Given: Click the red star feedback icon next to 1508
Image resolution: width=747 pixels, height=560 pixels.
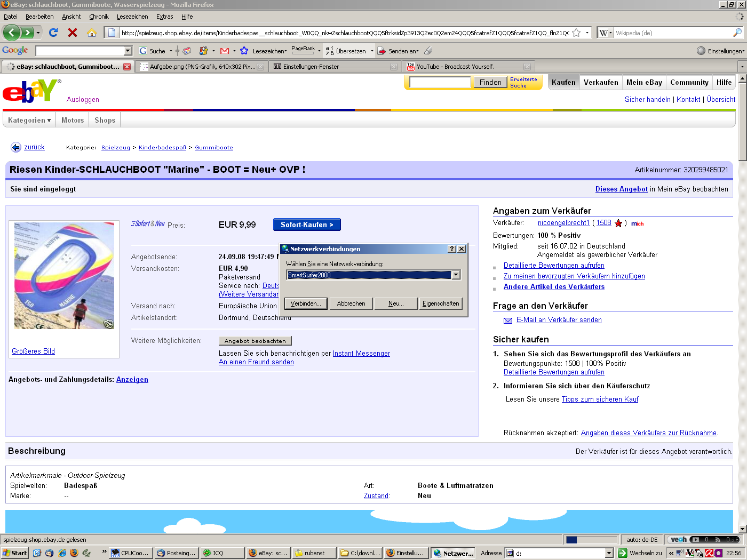Looking at the screenshot, I should [618, 223].
